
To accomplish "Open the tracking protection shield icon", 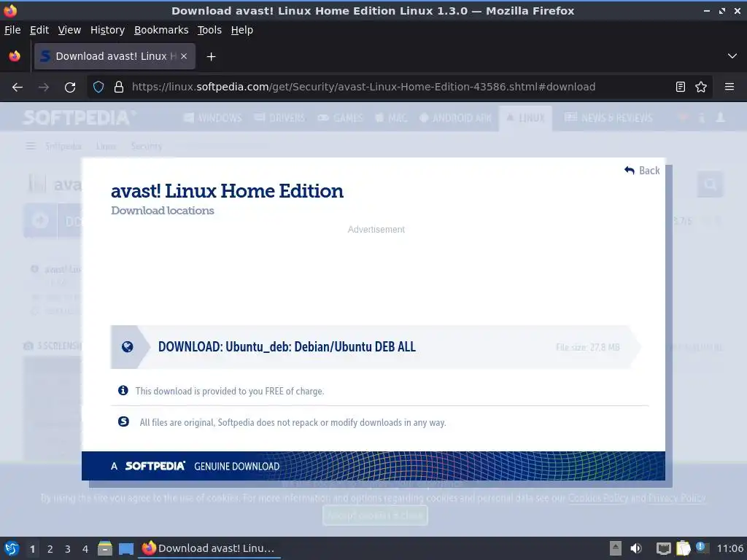I will [x=98, y=87].
